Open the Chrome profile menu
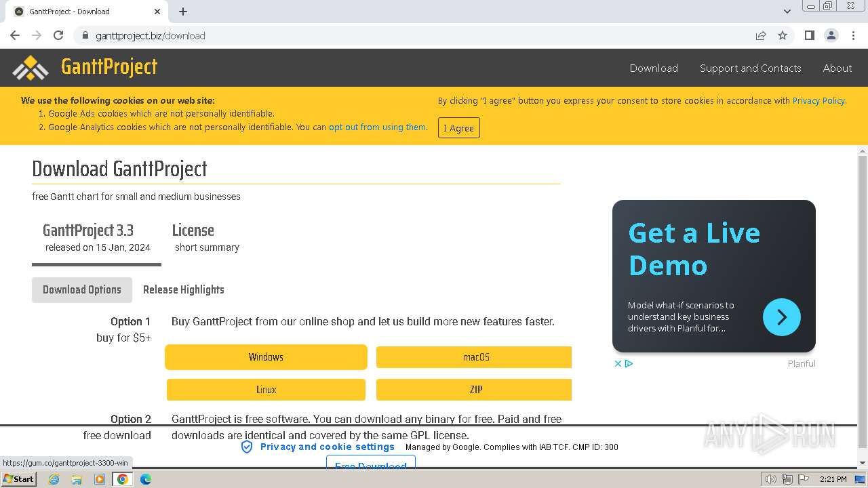The image size is (868, 488). (x=831, y=35)
